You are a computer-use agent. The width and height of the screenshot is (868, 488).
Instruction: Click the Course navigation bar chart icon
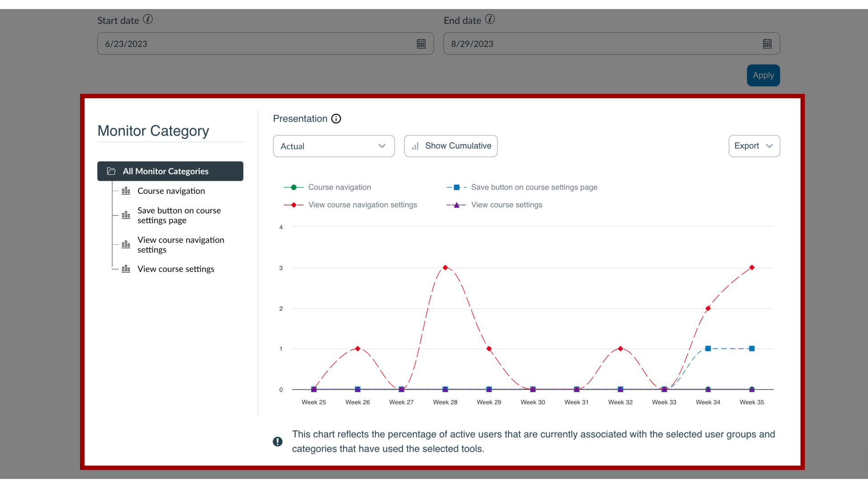click(x=126, y=191)
